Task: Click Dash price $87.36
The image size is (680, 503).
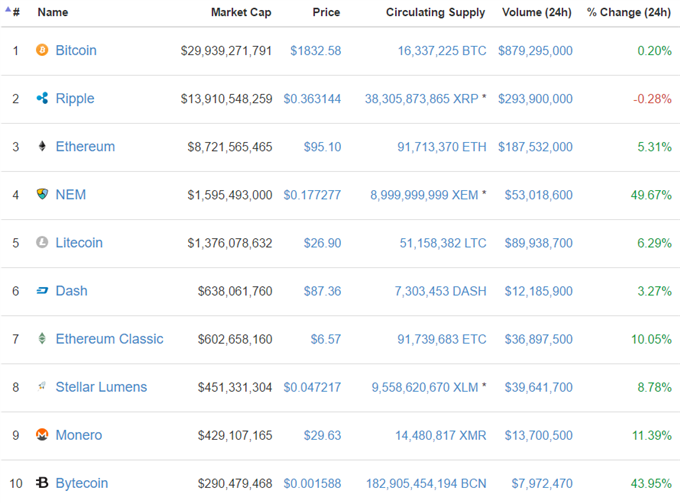Action: [322, 291]
